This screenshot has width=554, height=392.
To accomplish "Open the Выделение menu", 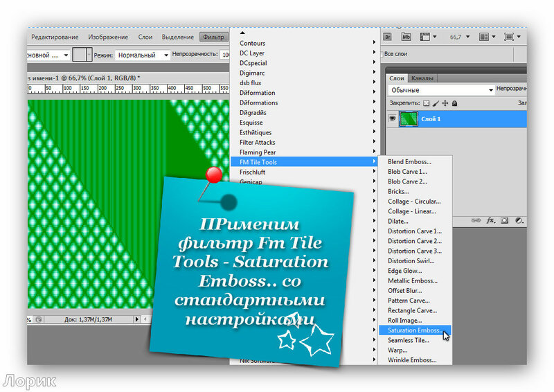I will [178, 37].
